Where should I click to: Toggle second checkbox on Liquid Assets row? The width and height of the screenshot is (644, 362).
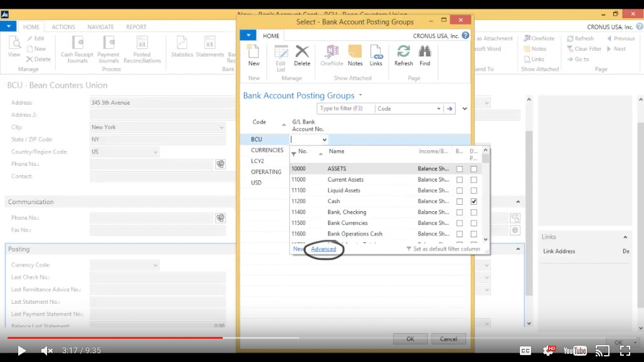474,190
